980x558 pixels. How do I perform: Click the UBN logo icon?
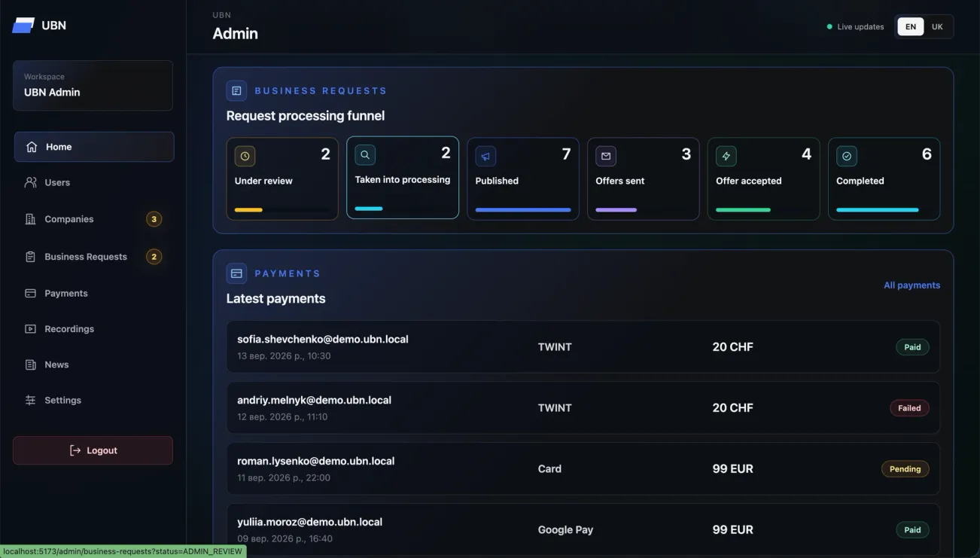pyautogui.click(x=23, y=25)
